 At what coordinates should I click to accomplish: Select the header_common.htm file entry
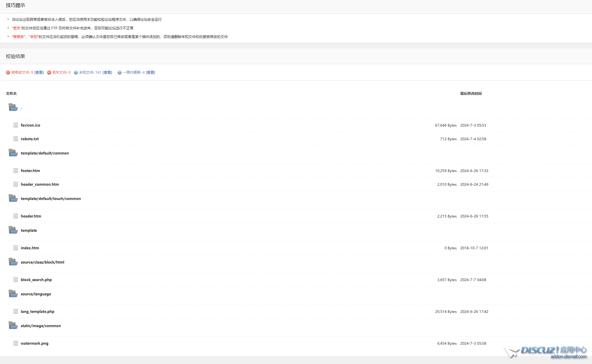tap(40, 184)
